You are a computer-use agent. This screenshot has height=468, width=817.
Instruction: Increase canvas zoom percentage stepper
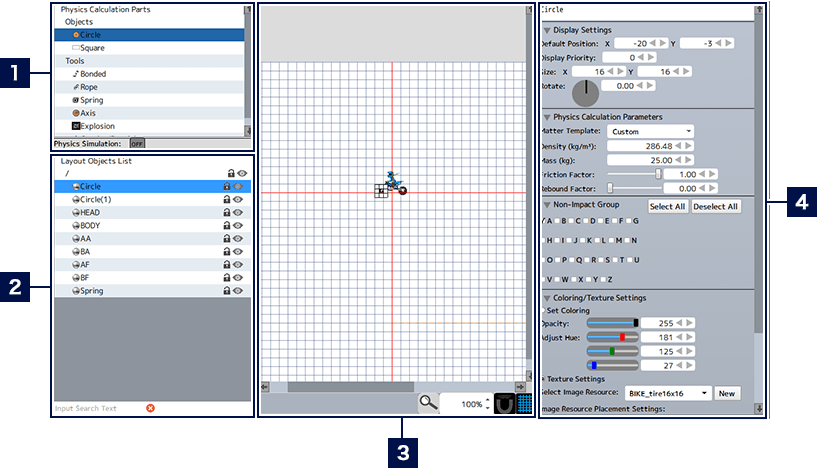point(488,400)
